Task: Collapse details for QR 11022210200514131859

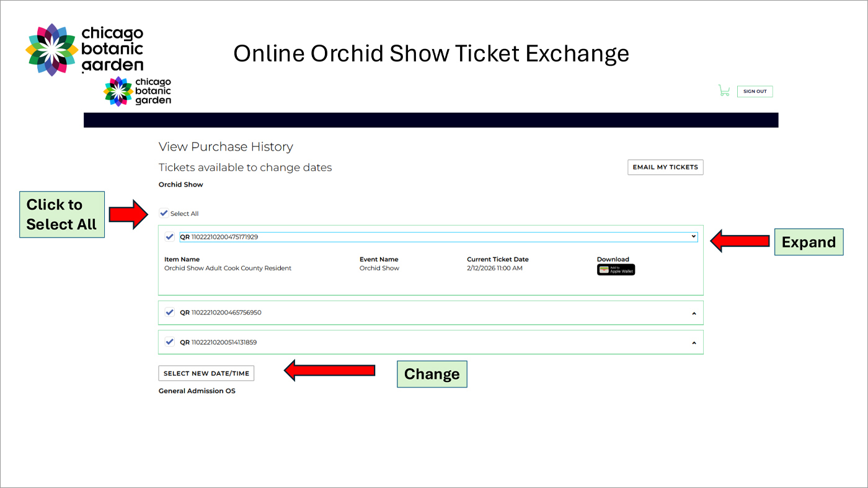Action: pos(694,342)
